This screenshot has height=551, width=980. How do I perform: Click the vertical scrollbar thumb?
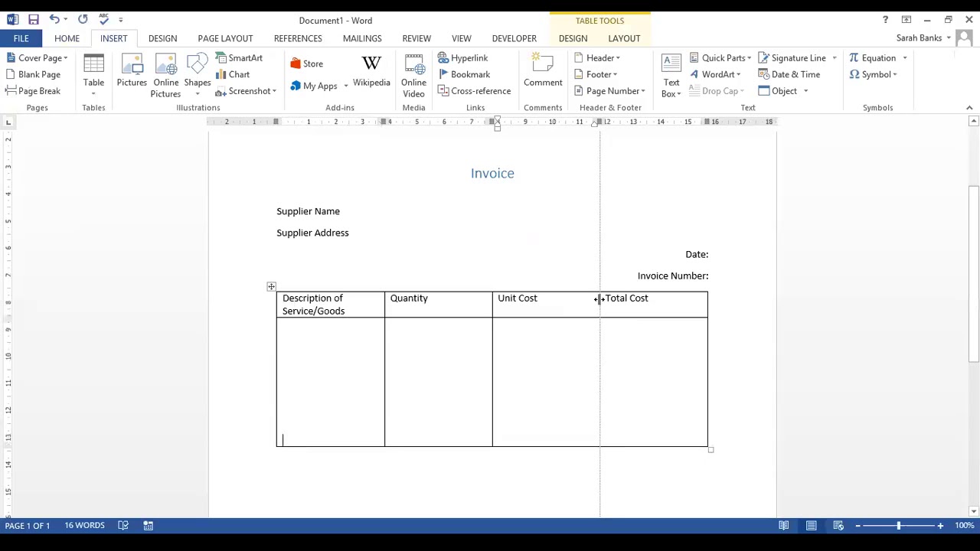pyautogui.click(x=974, y=273)
